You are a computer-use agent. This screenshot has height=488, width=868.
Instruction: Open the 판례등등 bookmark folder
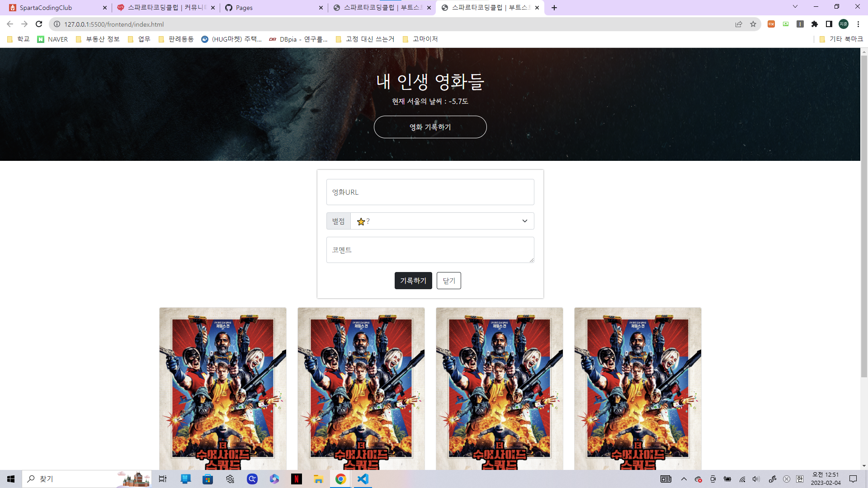coord(176,39)
